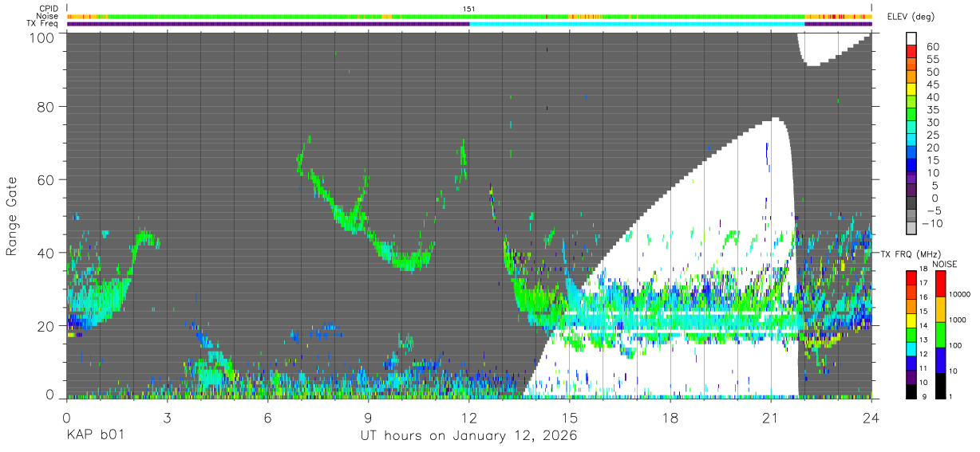Click the Noise label beside the top strip

point(47,16)
